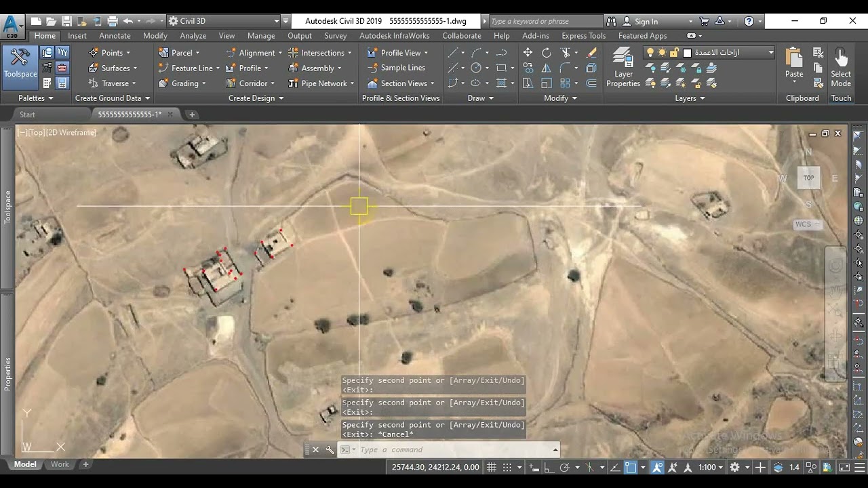Select the Rotate tool in Modify panel
868x488 pixels.
tap(547, 52)
